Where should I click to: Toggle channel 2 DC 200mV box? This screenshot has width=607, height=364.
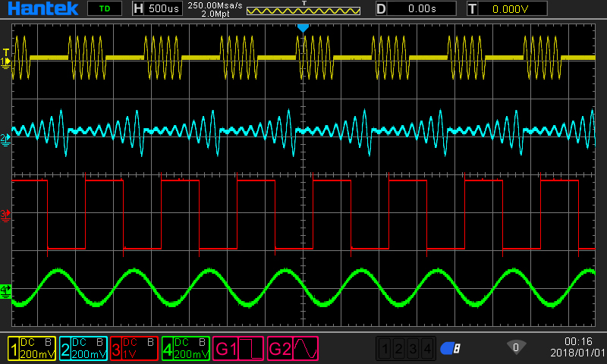83,348
